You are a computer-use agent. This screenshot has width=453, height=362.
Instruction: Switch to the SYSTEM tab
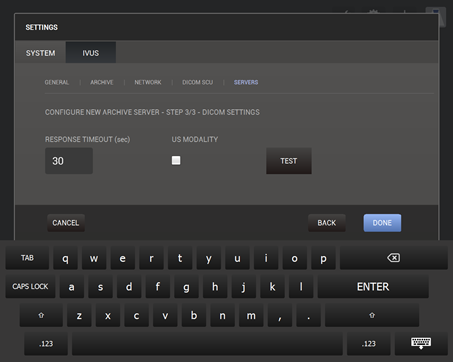click(x=40, y=53)
